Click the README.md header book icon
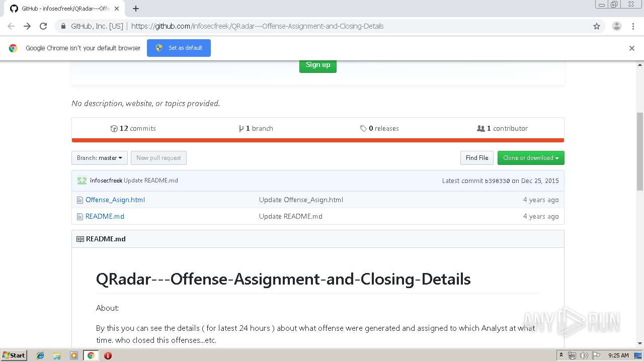Screen dimensions: 644x362 click(x=80, y=239)
